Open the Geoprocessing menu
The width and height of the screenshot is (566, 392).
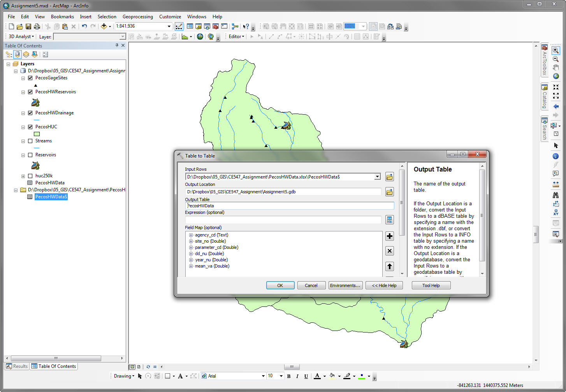pyautogui.click(x=137, y=17)
